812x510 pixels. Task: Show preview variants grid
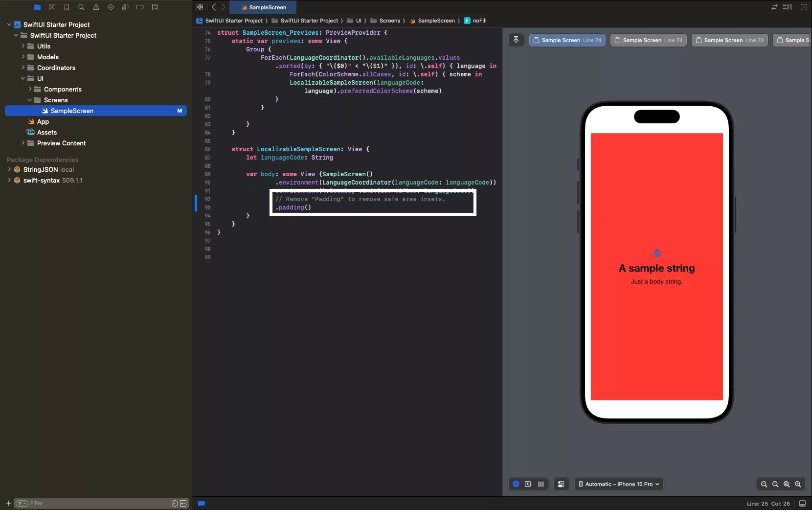coord(541,484)
